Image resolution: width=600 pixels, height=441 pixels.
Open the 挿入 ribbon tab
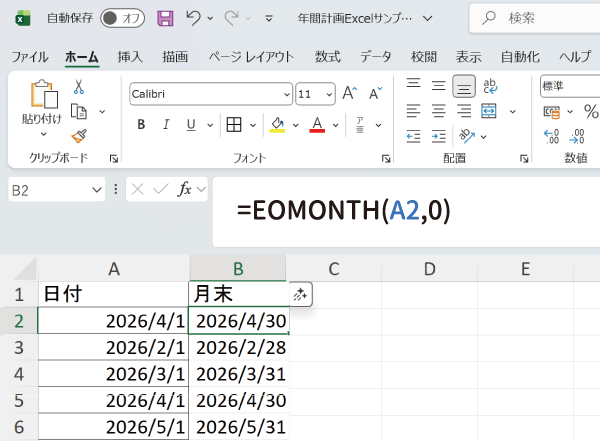(130, 56)
